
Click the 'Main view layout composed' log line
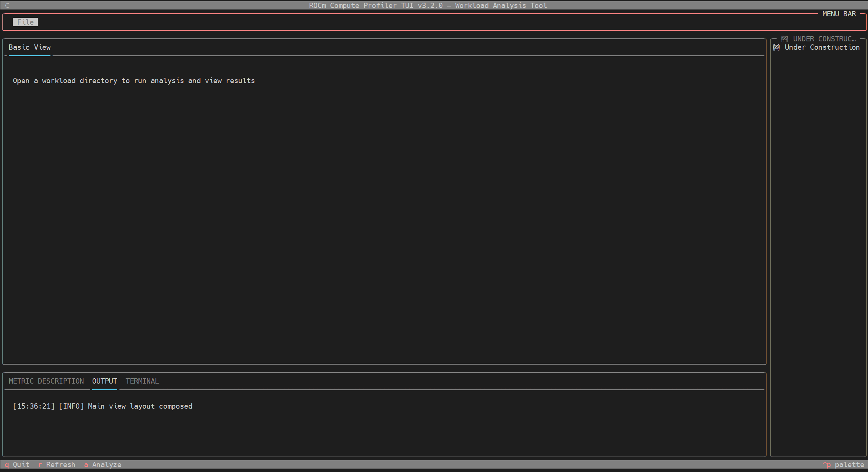click(102, 406)
